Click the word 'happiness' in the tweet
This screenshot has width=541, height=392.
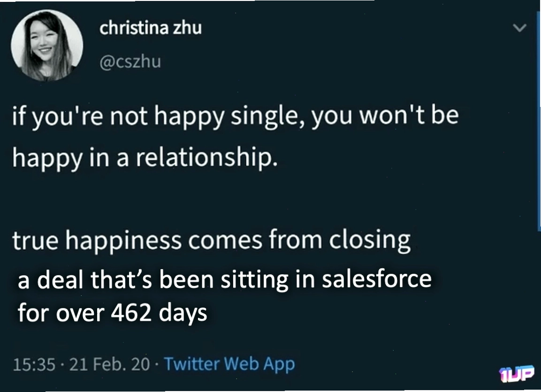123,241
